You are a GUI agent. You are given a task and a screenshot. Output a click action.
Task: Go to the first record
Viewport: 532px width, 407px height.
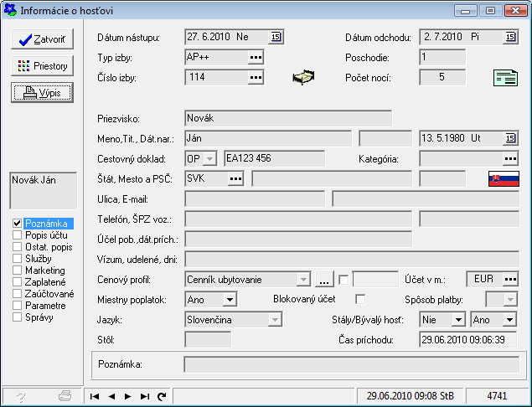(96, 395)
